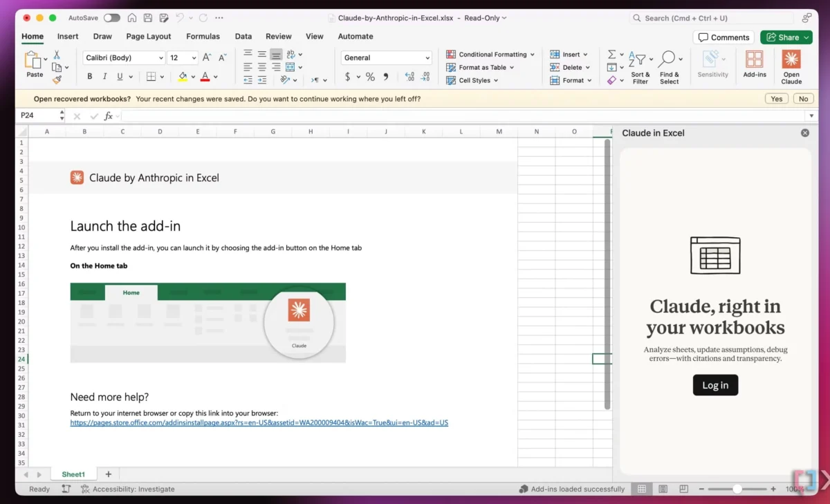The image size is (830, 504).
Task: Expand Cell Styles menu
Action: 472,80
